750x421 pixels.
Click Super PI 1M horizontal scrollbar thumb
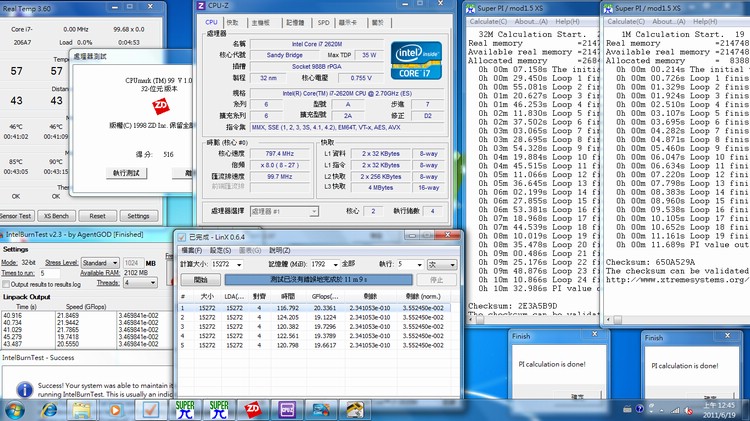618,320
